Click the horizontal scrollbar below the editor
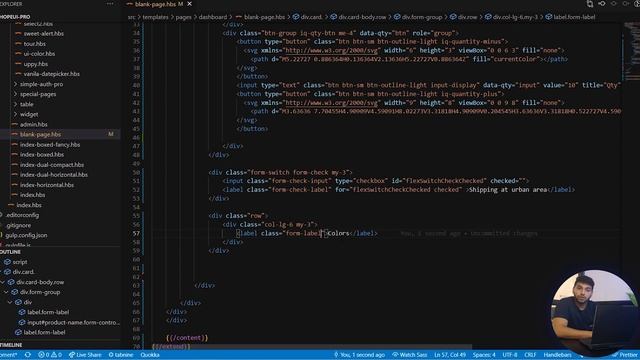 coord(312,347)
